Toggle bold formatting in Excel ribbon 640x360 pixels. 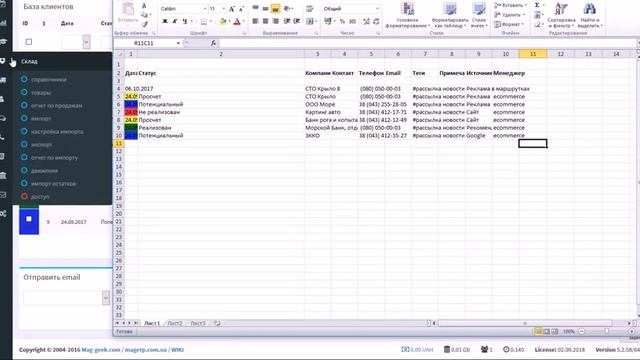(x=165, y=21)
